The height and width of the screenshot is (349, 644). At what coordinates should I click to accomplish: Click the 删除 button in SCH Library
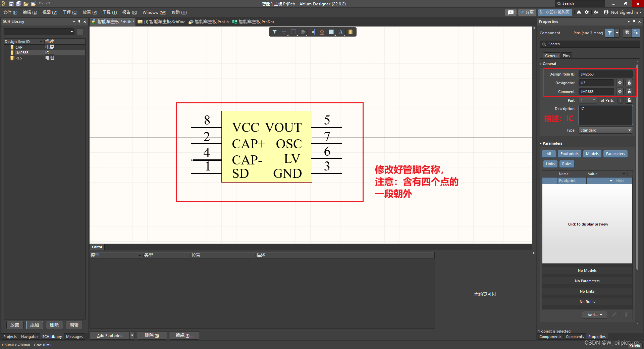click(x=54, y=325)
